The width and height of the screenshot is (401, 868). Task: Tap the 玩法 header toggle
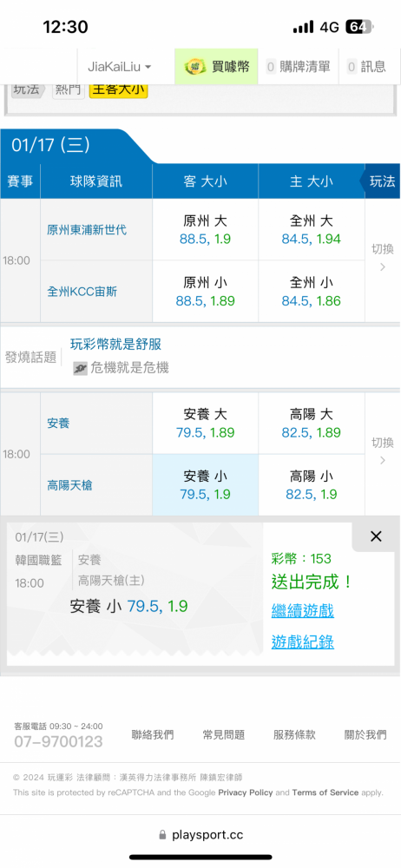382,181
